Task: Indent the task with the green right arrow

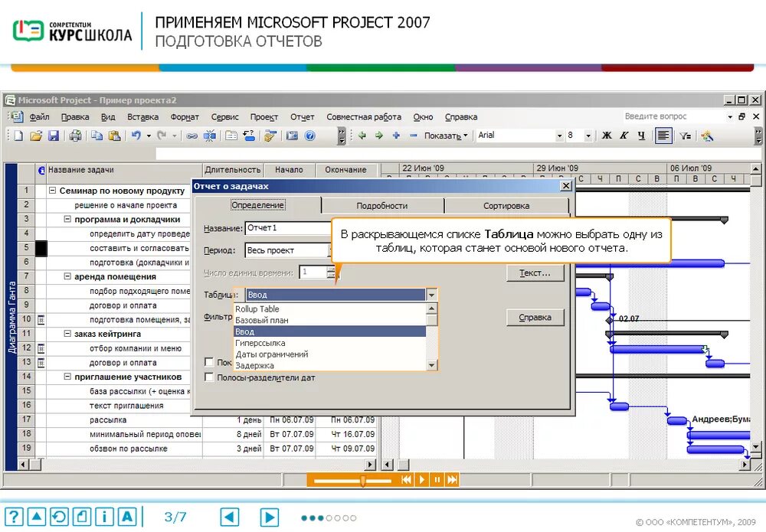Action: pos(379,135)
